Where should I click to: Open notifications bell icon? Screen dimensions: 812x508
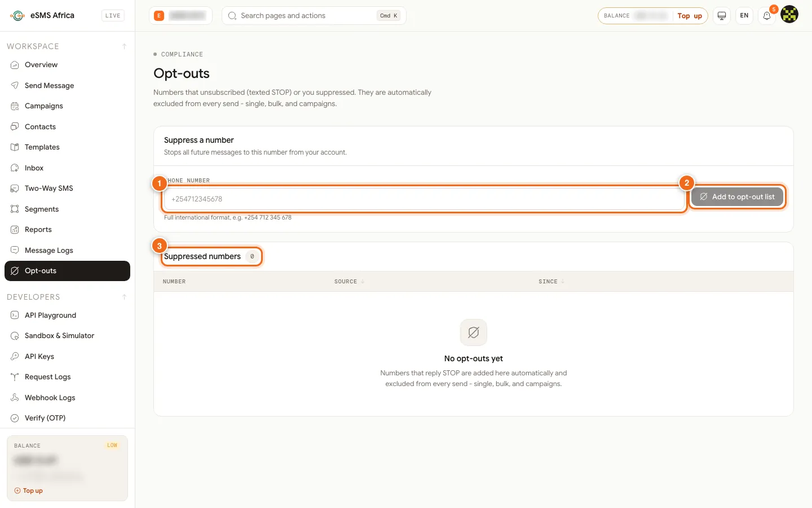pyautogui.click(x=767, y=16)
